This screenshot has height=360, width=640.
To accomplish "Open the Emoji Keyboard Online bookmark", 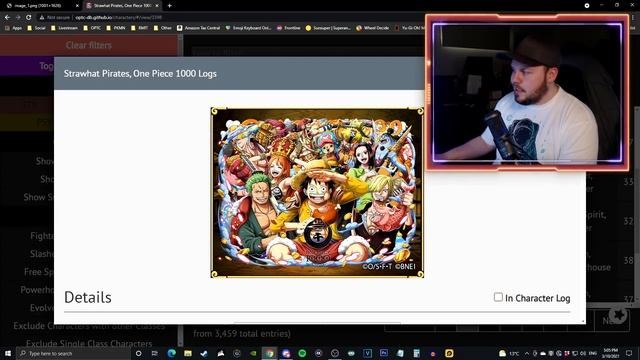I will (248, 28).
